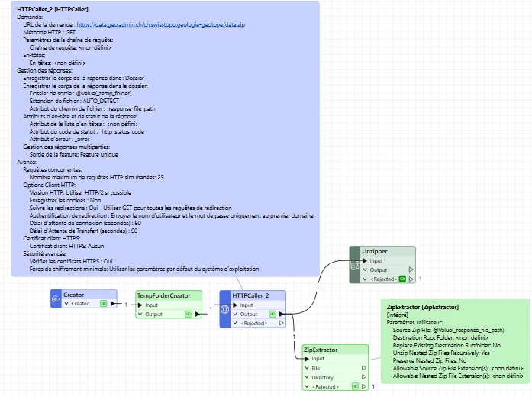Toggle the Creator Created port inspection eye
532x397 pixels.
click(x=104, y=303)
